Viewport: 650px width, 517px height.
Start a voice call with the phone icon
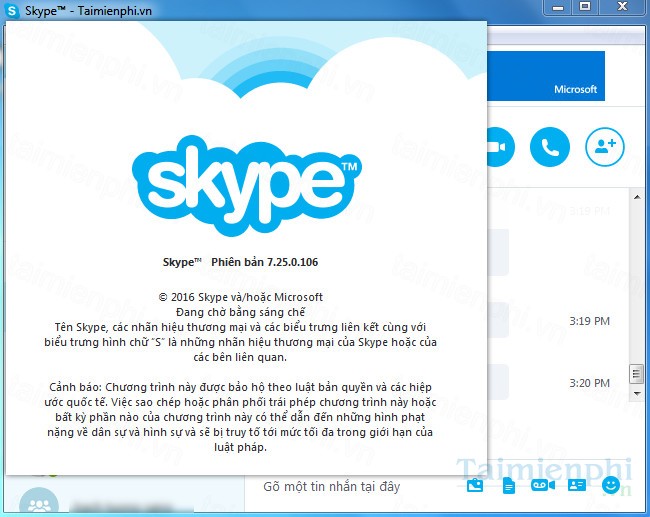click(x=550, y=147)
